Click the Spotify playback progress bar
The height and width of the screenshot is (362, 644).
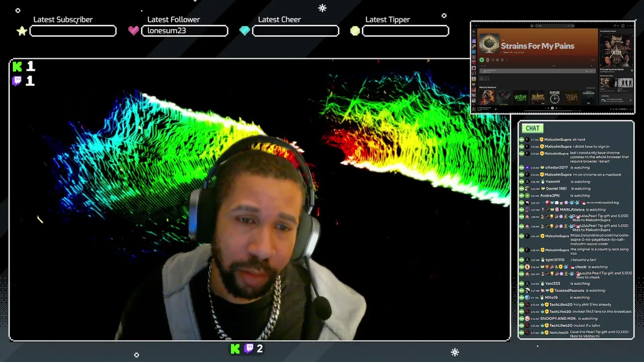coord(552,111)
